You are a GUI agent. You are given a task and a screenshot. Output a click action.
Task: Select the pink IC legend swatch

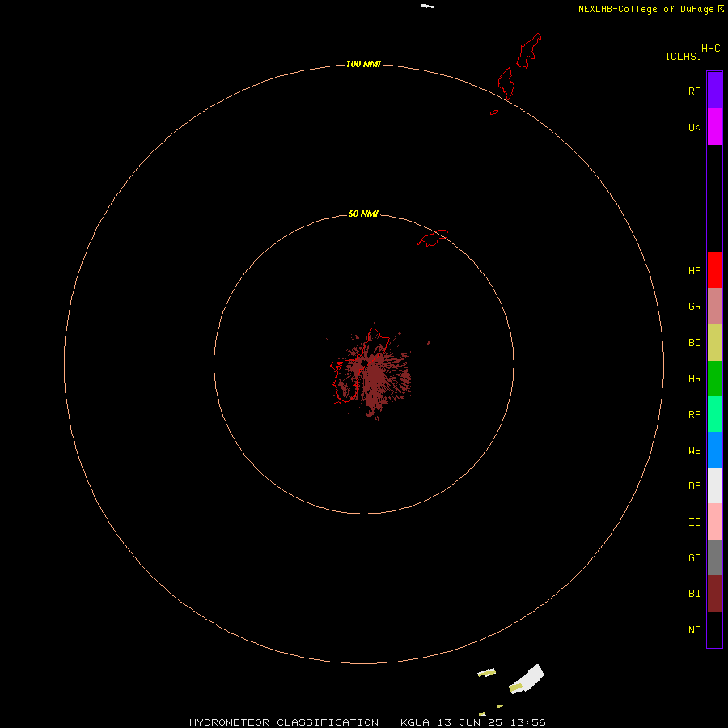pyautogui.click(x=714, y=522)
